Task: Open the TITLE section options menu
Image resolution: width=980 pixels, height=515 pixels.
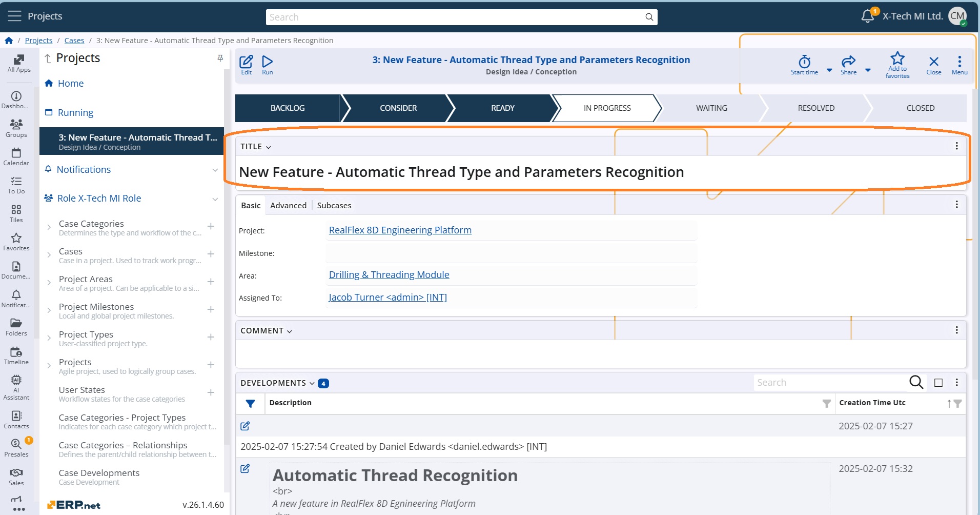Action: 956,146
